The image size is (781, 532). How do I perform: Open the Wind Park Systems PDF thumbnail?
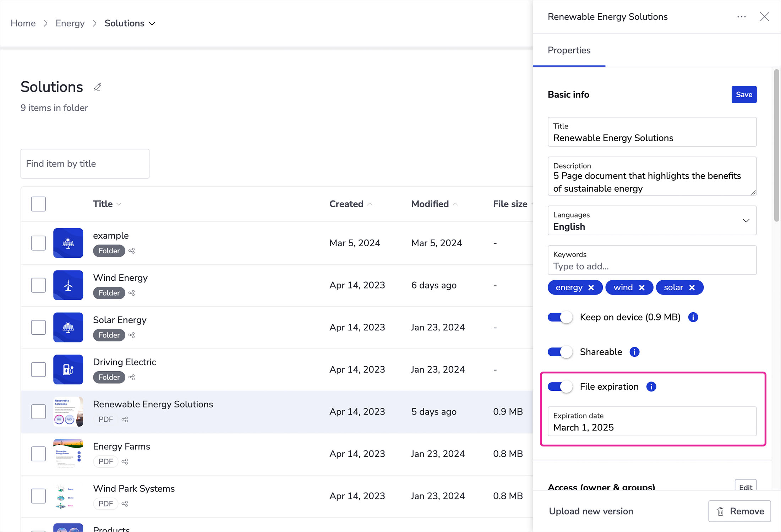point(68,496)
